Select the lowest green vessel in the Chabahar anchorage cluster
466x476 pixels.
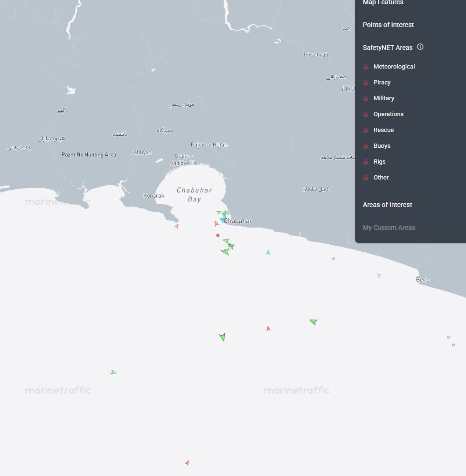click(225, 251)
